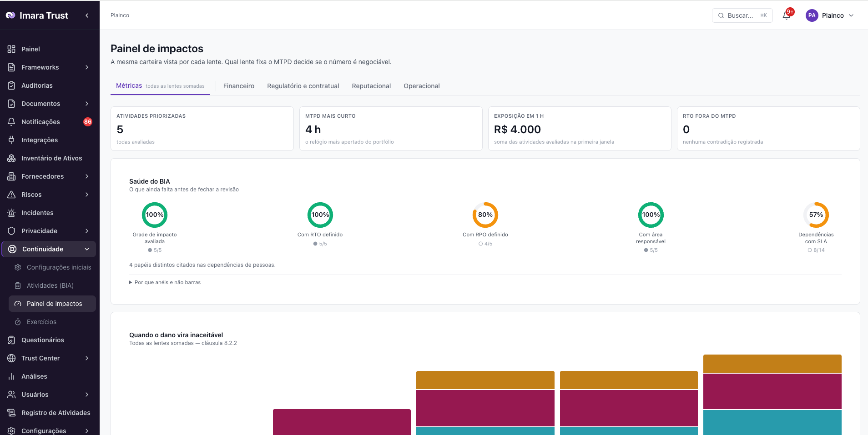Open the Operacional tab
This screenshot has height=435, width=868.
point(422,86)
